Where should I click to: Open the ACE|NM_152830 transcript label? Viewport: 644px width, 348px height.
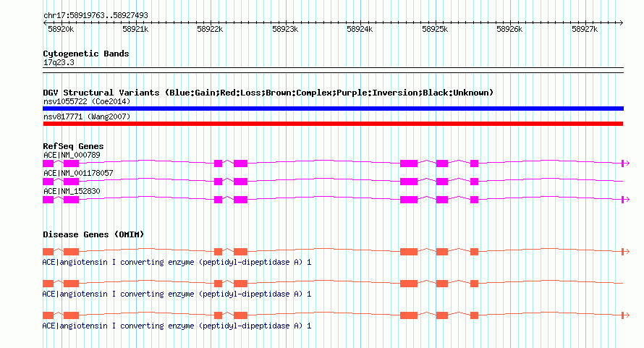pyautogui.click(x=72, y=191)
